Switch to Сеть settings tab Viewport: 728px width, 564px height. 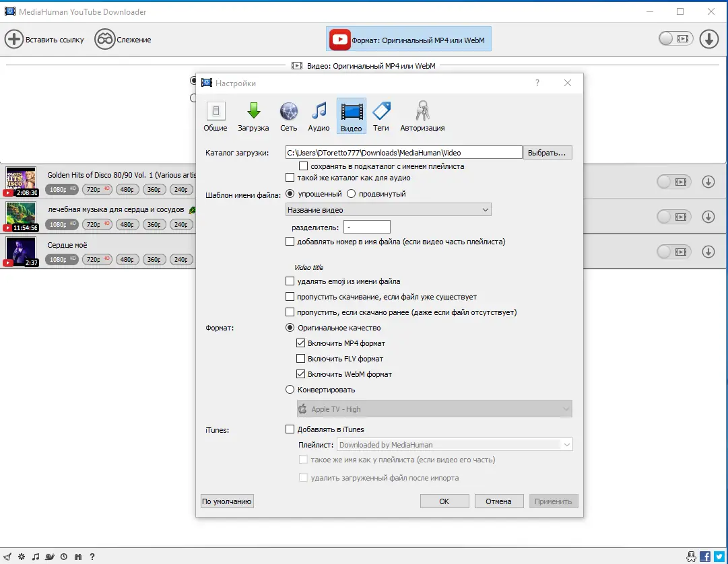[288, 116]
